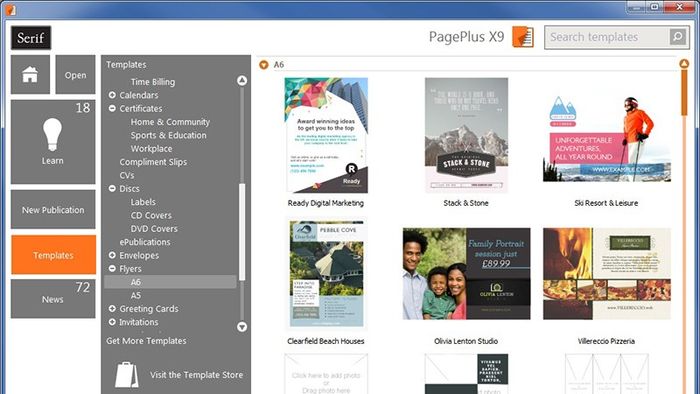Click the PagePlus X9 logo icon
Viewport: 700px width, 394px height.
click(x=523, y=37)
